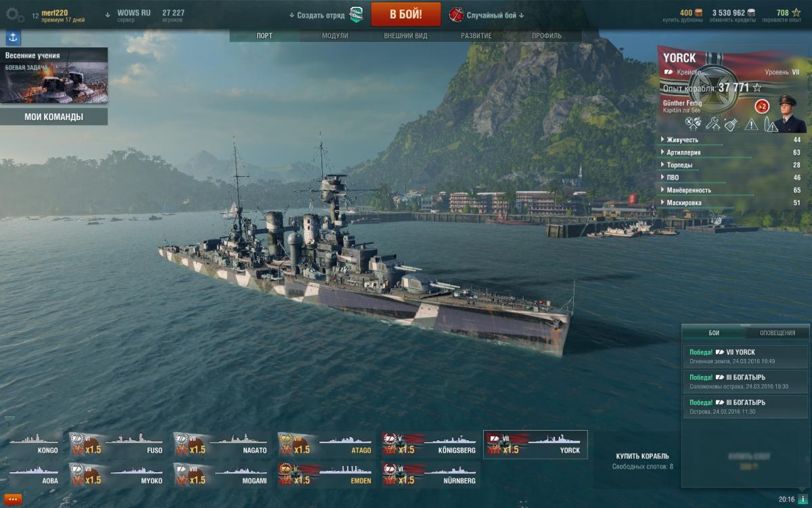Image resolution: width=812 pixels, height=508 pixels.
Task: Start battle with В БОЙ! button
Action: [406, 14]
